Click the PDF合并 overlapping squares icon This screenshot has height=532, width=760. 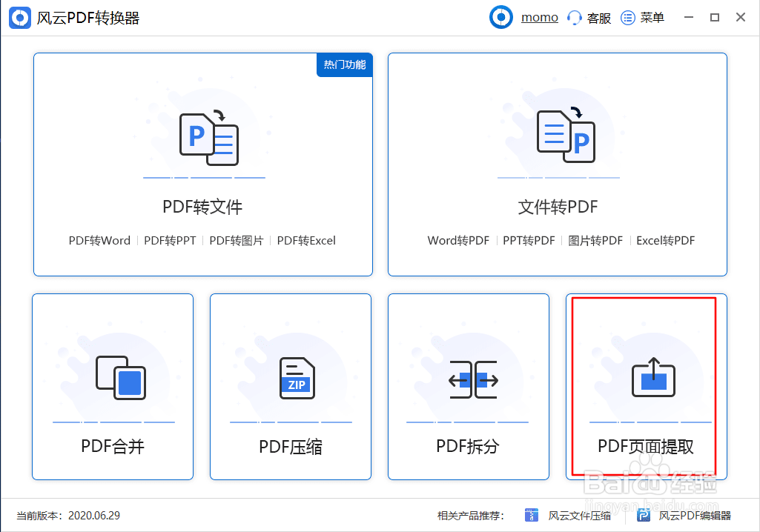click(121, 378)
